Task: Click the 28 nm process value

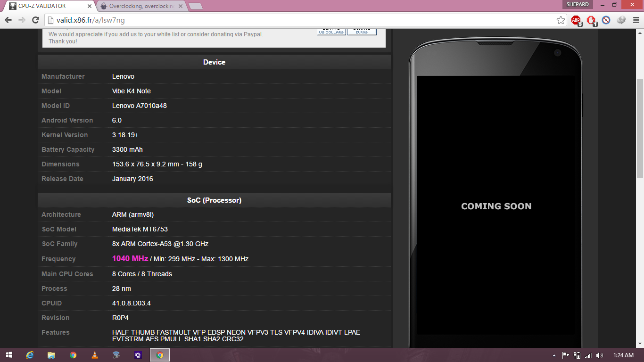Action: pos(122,288)
